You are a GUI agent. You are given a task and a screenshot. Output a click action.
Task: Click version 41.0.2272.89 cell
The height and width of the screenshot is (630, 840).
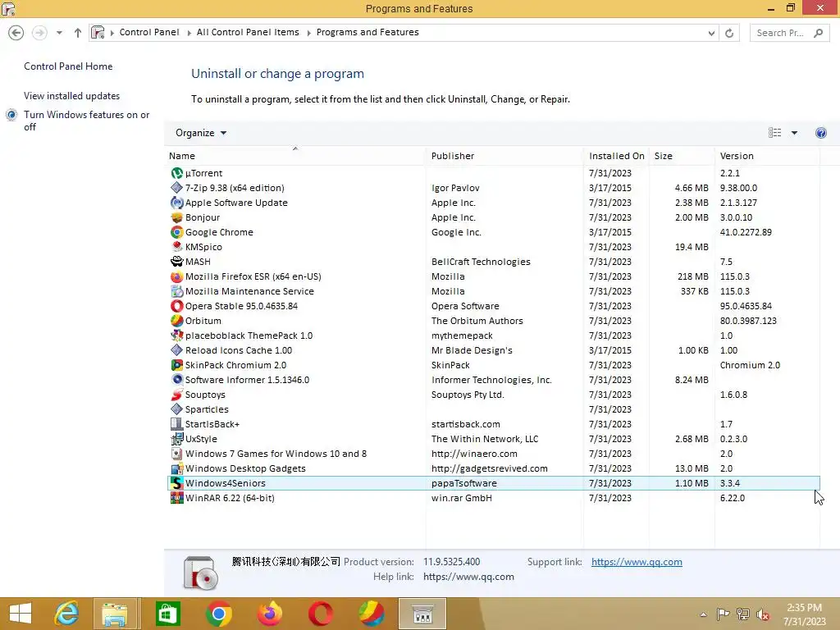click(x=746, y=232)
